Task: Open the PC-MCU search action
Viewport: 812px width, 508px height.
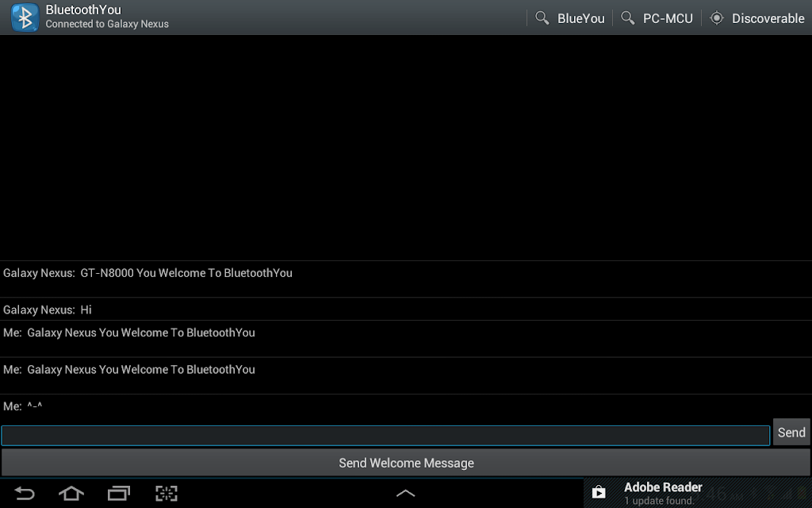Action: click(657, 18)
